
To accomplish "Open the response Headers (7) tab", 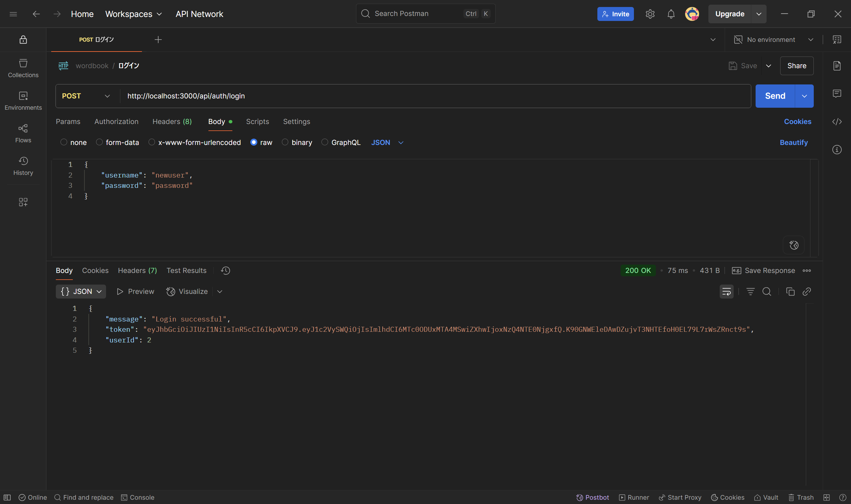I will tap(138, 271).
